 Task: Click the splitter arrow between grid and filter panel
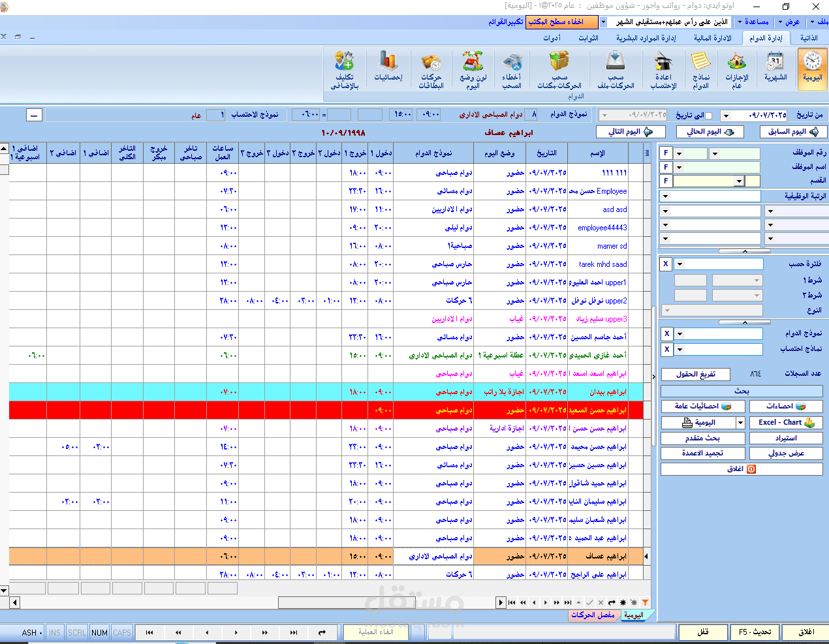pos(654,376)
